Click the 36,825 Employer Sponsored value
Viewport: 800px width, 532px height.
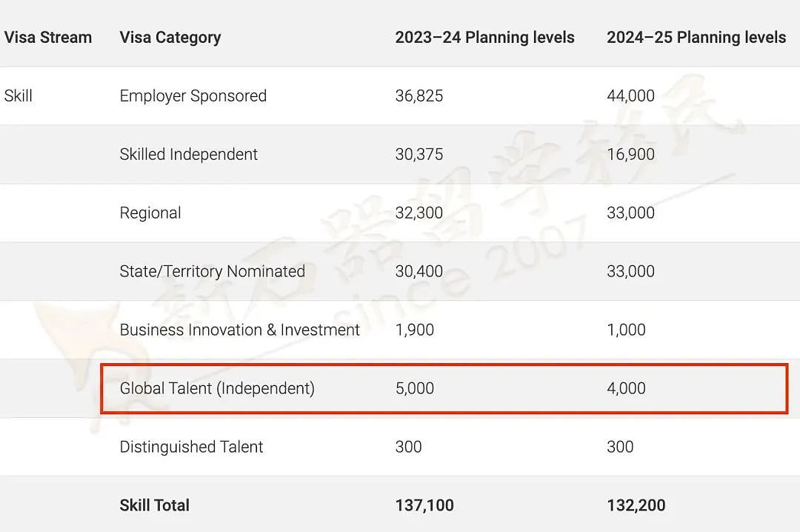pos(419,96)
